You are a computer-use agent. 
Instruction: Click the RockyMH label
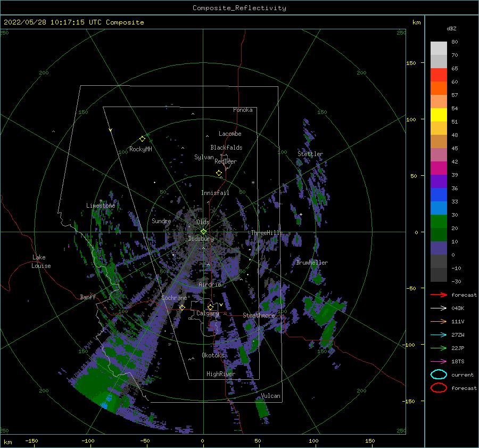click(x=141, y=149)
